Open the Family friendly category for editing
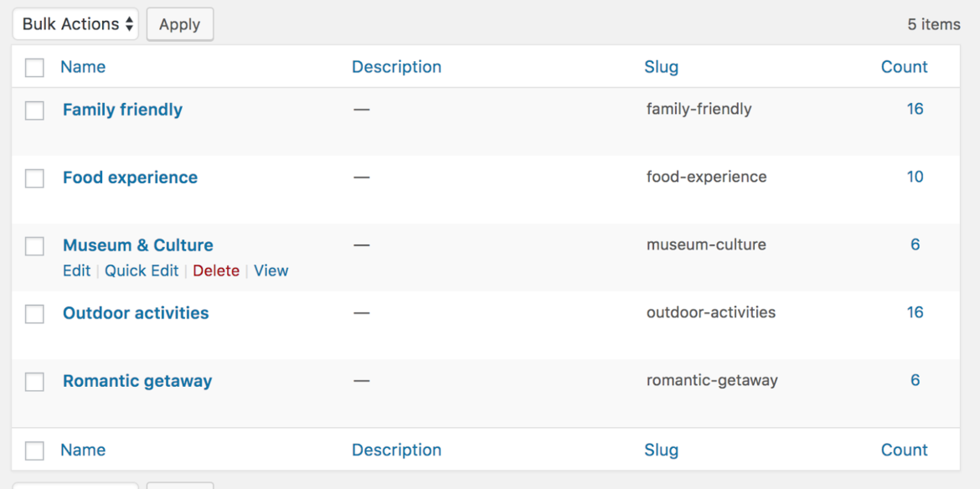Viewport: 980px width, 489px height. coord(122,110)
